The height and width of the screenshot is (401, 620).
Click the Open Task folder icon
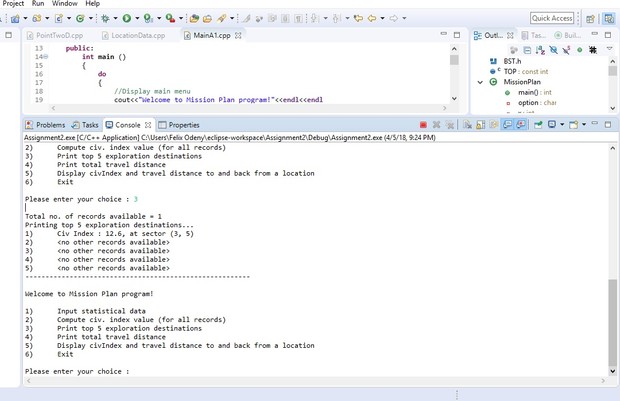(207, 18)
